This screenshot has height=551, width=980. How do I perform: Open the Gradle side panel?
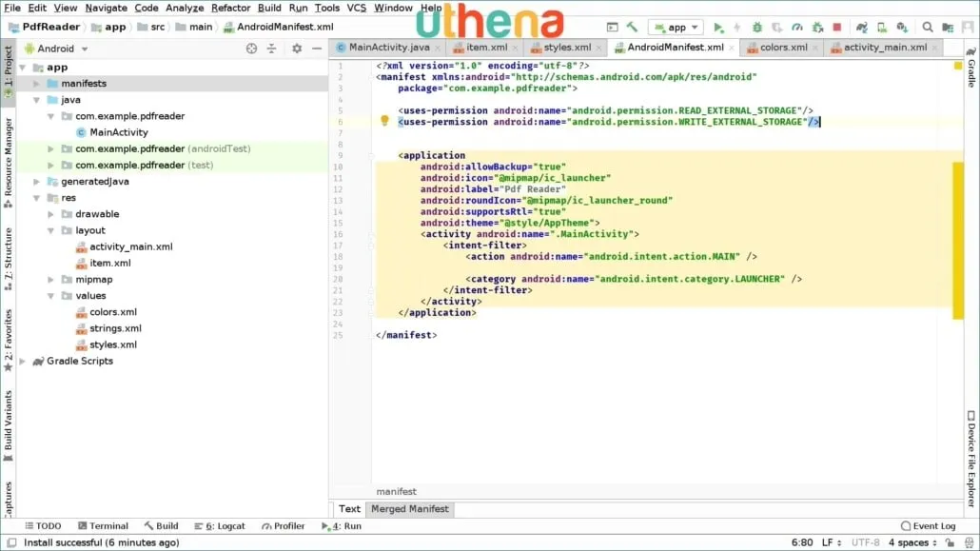[x=971, y=68]
